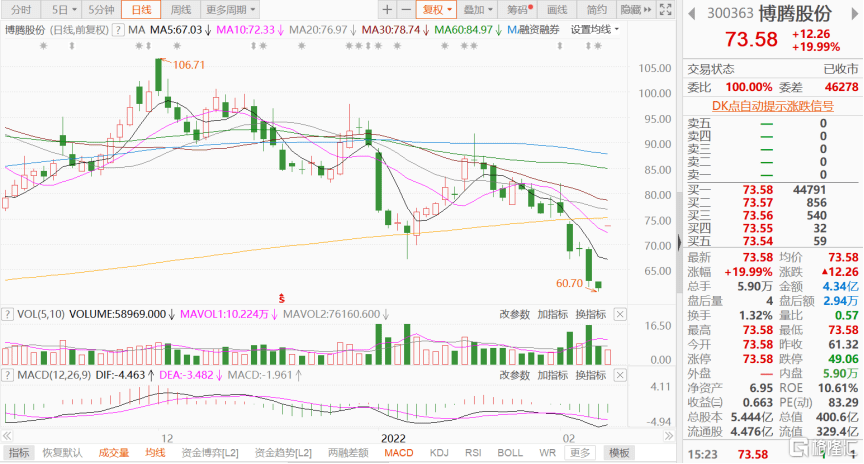Viewport: 864px width, 464px height.
Task: Toggle the 成交量 volume indicator
Action: click(x=113, y=452)
